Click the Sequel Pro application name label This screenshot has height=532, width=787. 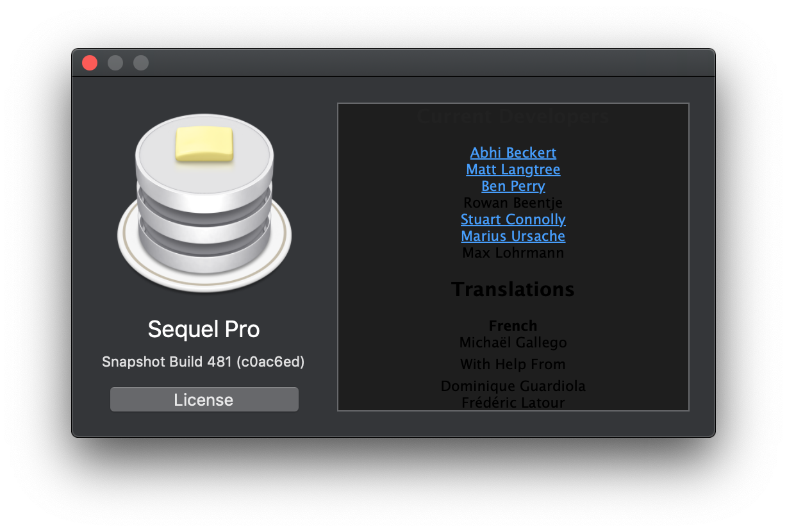click(204, 329)
